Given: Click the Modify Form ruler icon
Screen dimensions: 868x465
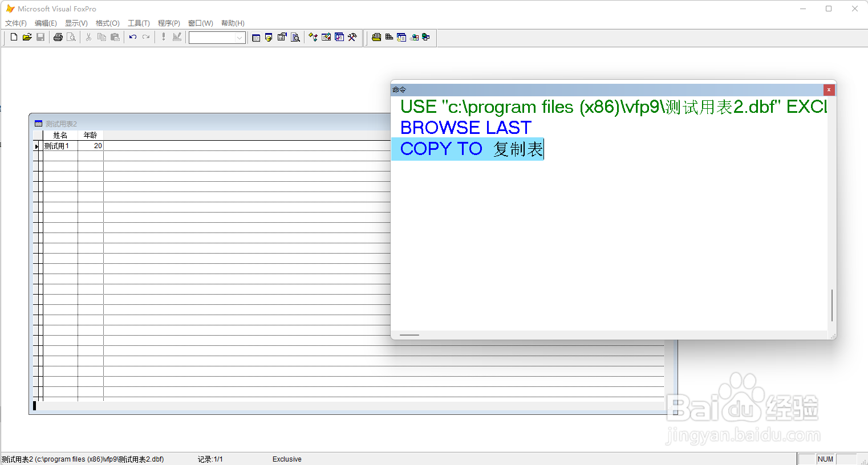Looking at the screenshot, I should [177, 37].
